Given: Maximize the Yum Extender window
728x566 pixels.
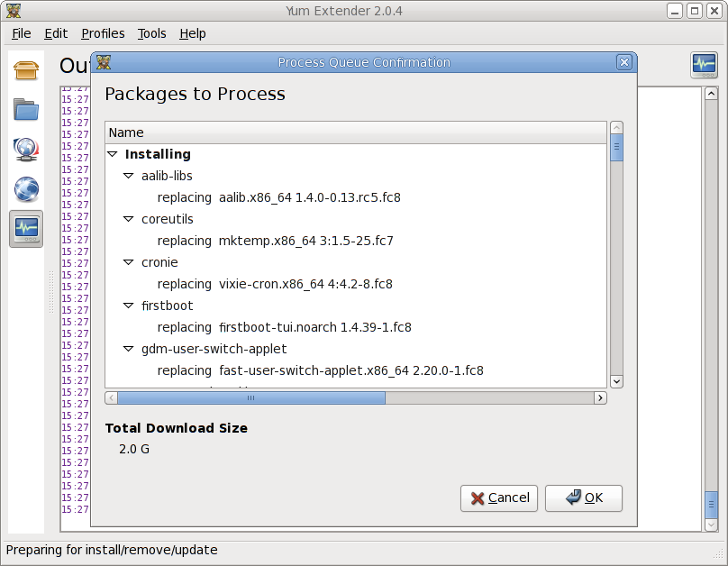Looking at the screenshot, I should point(695,11).
